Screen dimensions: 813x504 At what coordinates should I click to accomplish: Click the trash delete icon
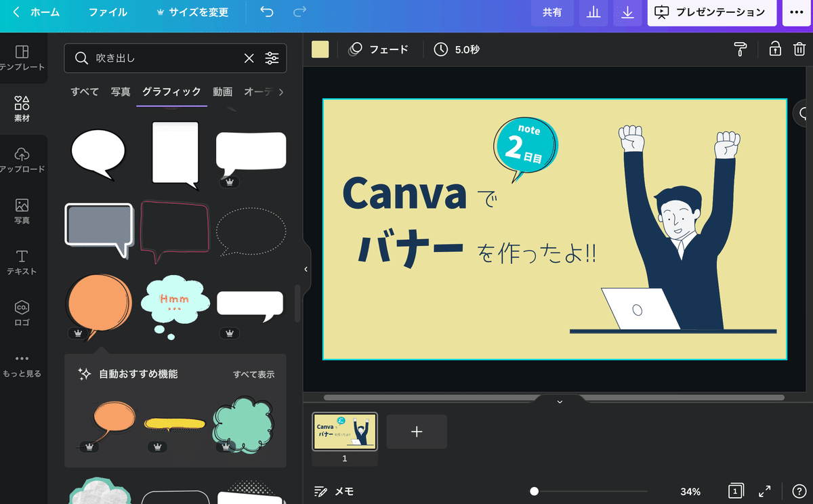pos(799,49)
